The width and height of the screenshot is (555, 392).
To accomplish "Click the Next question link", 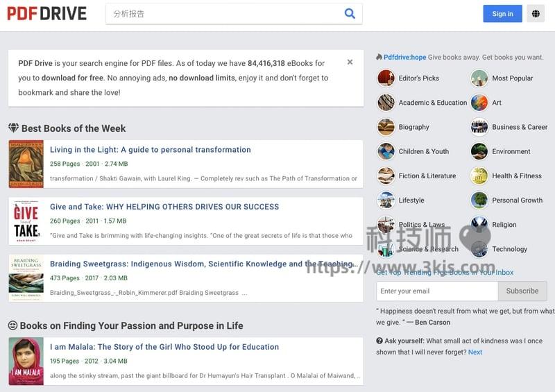I will tap(475, 352).
